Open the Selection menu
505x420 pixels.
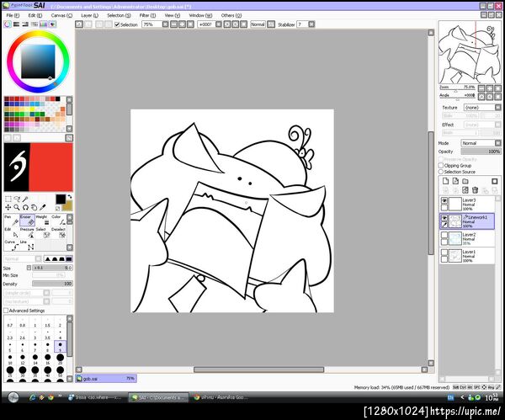click(119, 15)
